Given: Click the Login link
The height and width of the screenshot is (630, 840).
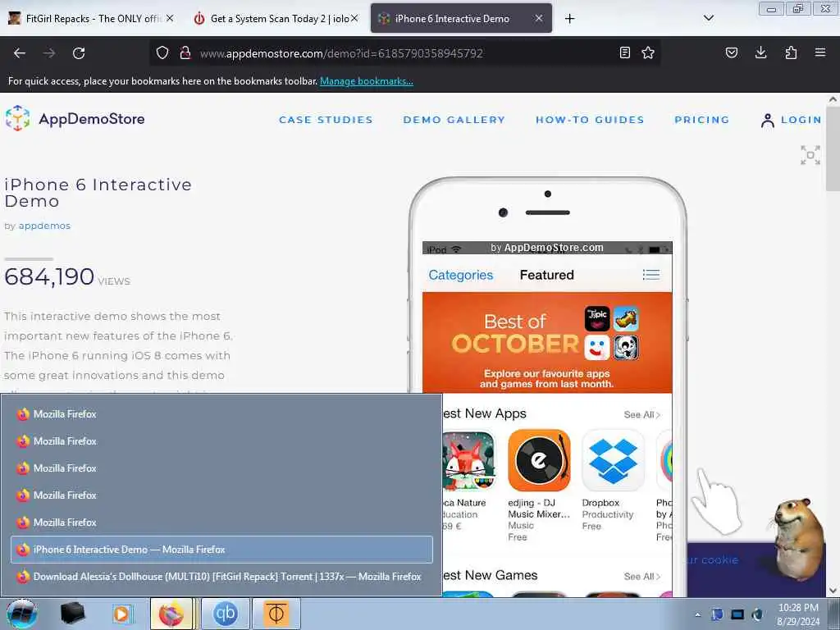Looking at the screenshot, I should (x=801, y=120).
